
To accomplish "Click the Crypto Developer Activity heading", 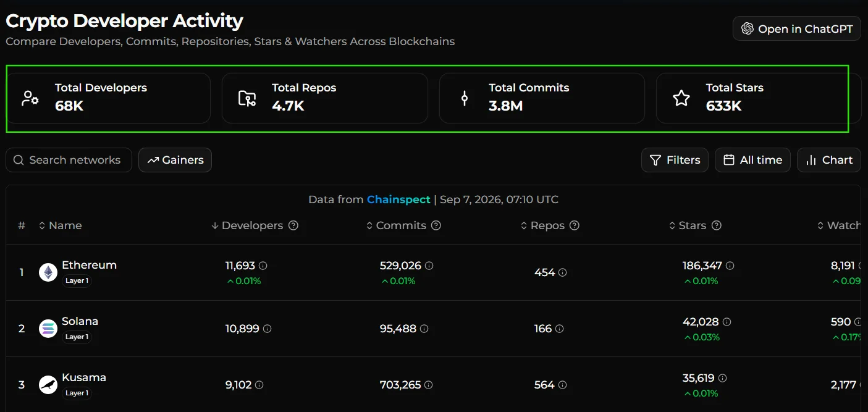I will [x=124, y=20].
